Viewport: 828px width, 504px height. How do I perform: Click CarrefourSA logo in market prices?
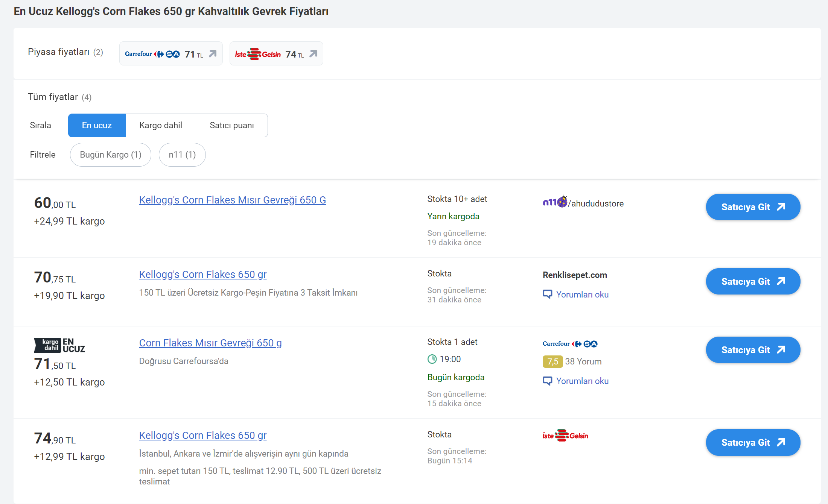152,54
